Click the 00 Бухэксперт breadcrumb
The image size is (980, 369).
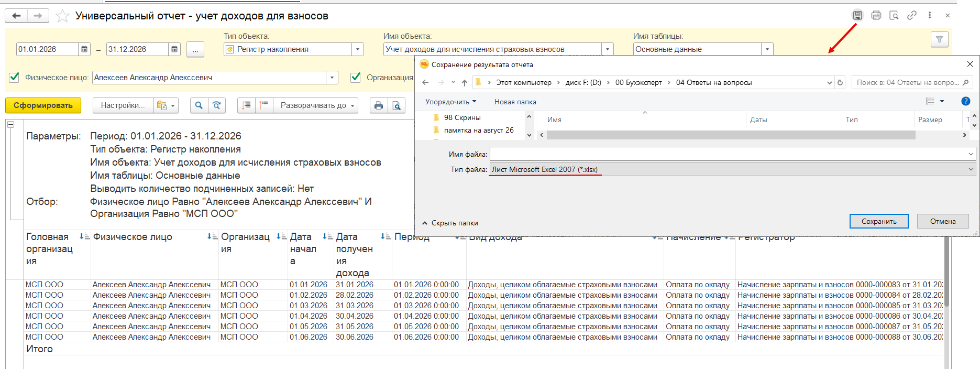pos(638,82)
